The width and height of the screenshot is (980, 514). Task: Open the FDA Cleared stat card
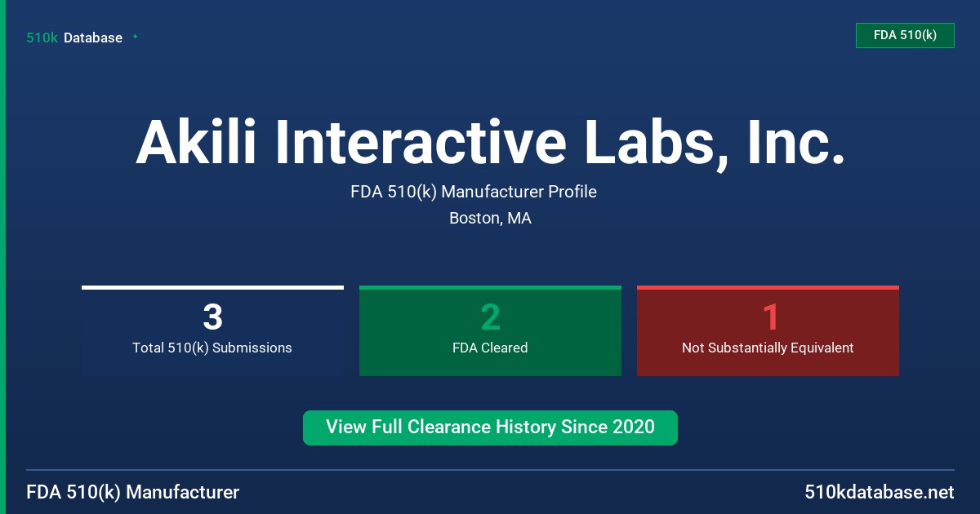(x=490, y=330)
